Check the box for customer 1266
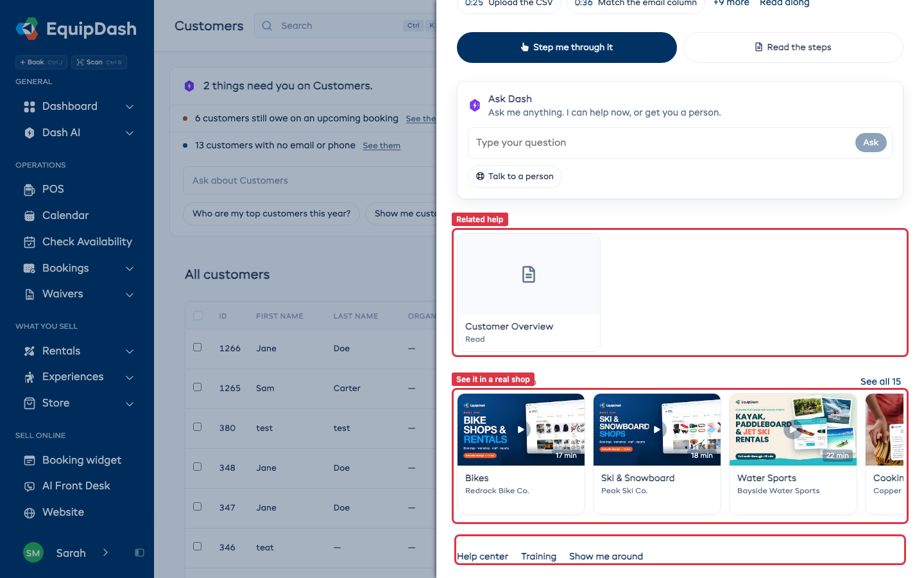This screenshot has width=924, height=578. 198,347
